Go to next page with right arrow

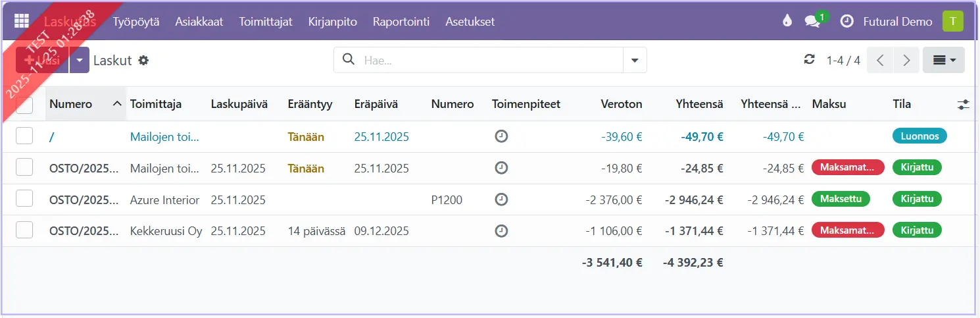tap(906, 60)
